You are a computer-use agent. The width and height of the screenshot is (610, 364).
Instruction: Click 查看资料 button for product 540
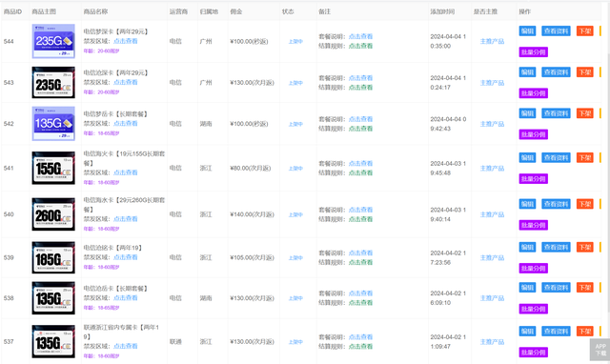(x=556, y=204)
